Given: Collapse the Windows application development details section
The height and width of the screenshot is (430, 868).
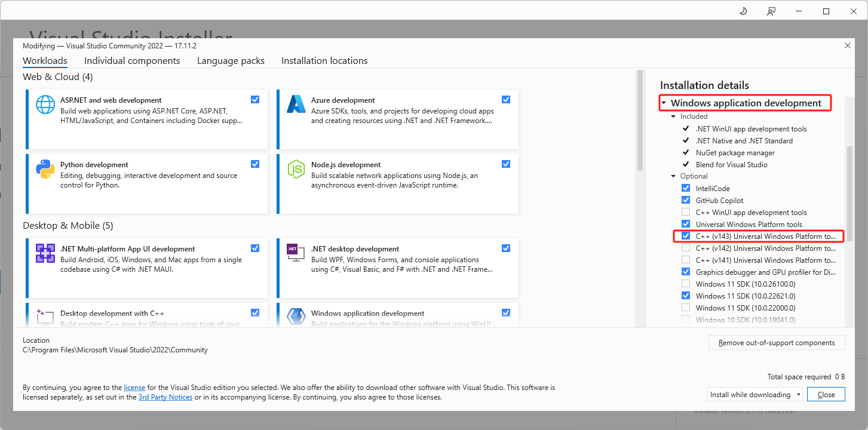Looking at the screenshot, I should (x=664, y=103).
